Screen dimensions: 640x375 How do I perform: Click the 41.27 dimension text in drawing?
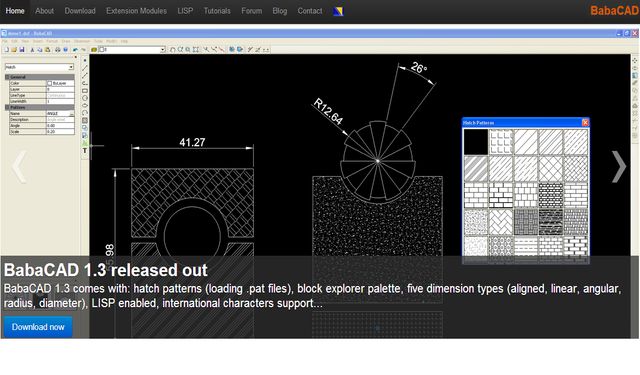pos(192,142)
